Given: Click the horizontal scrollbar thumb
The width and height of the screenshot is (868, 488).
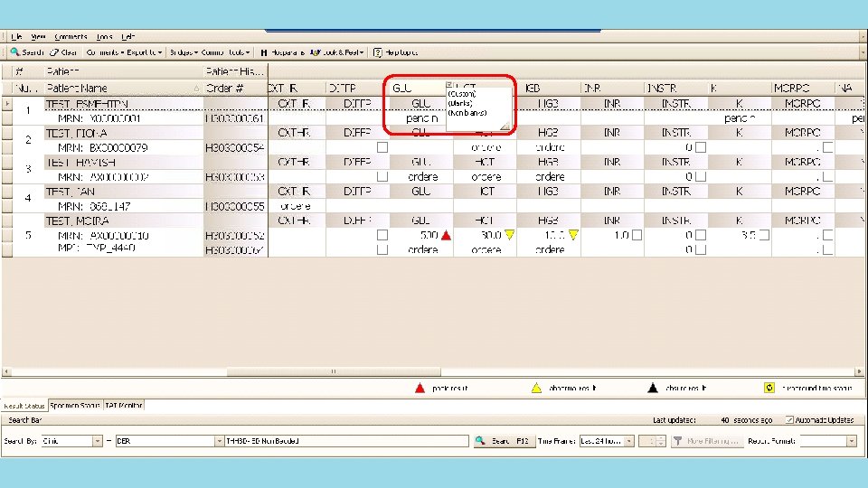Looking at the screenshot, I should pyautogui.click(x=334, y=371).
